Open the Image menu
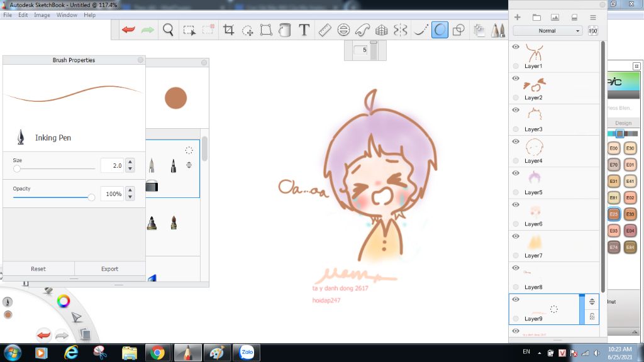Image resolution: width=644 pixels, height=362 pixels. (x=42, y=15)
